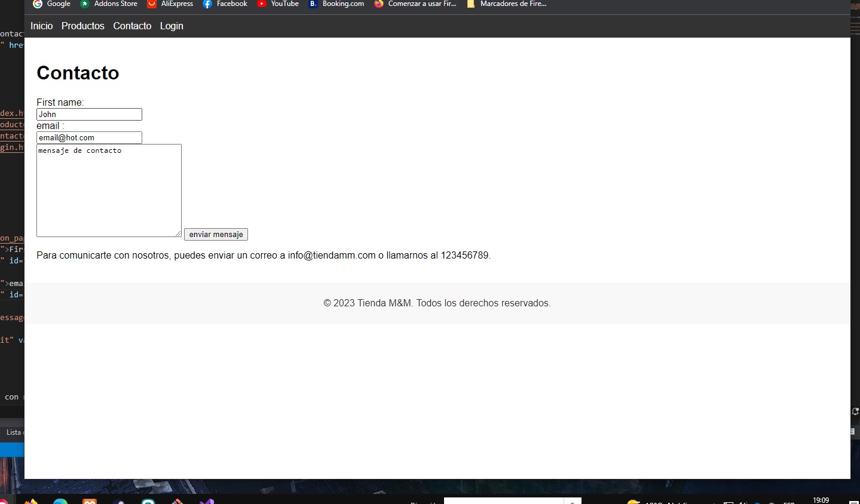Open the Contacto page link
The width and height of the screenshot is (860, 504).
pyautogui.click(x=132, y=26)
